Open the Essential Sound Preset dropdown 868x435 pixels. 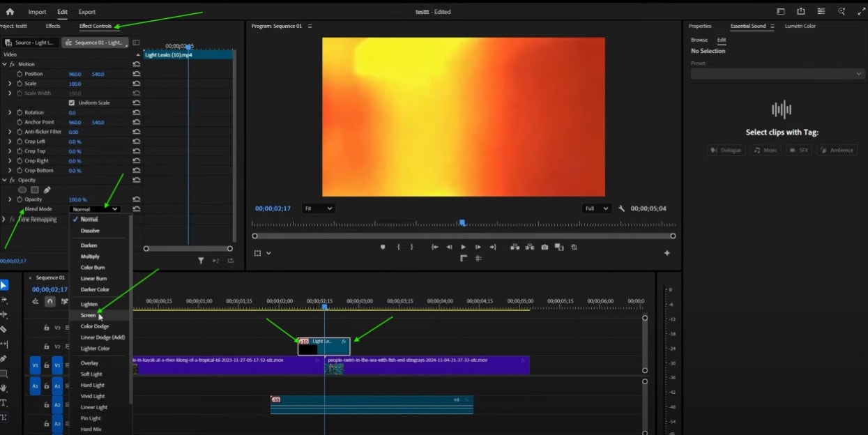click(x=777, y=73)
